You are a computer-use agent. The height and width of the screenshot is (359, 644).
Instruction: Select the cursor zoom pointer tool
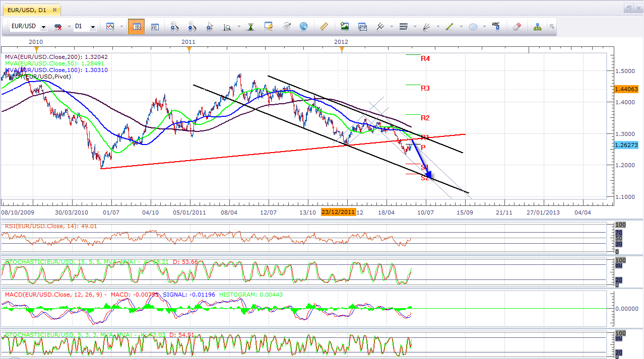click(210, 27)
